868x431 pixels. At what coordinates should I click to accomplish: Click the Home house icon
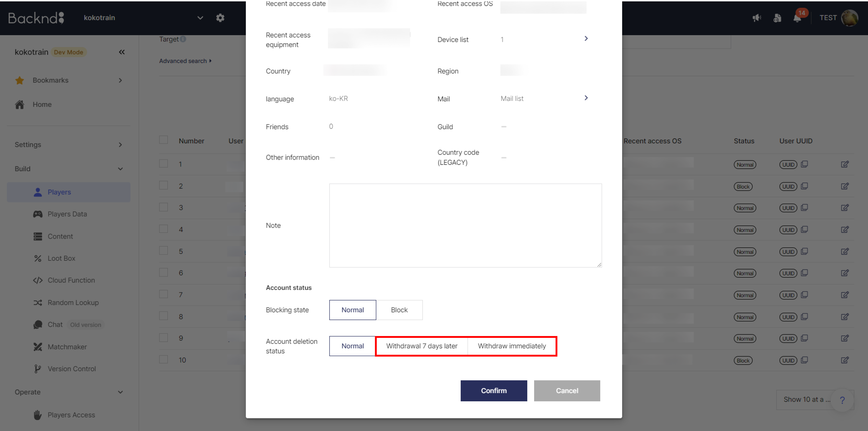click(x=19, y=105)
